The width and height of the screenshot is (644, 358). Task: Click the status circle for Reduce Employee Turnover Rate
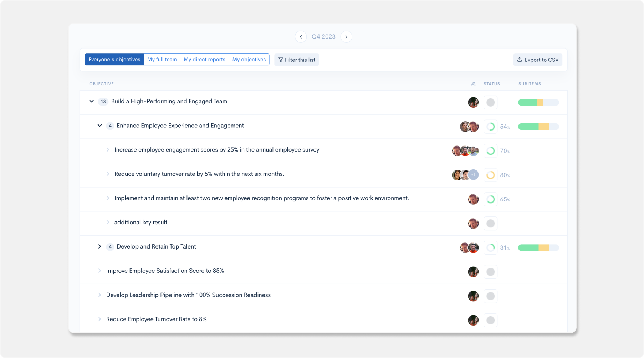490,320
